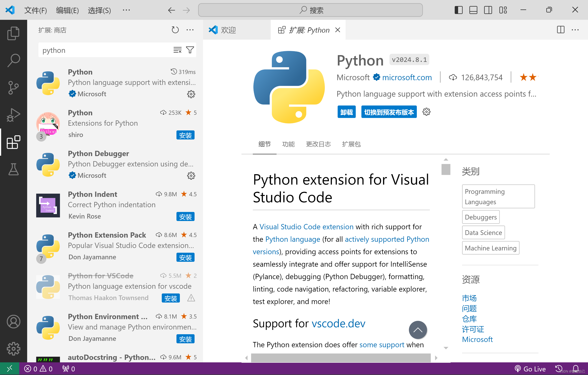The width and height of the screenshot is (588, 375).
Task: Toggle the secondary side bar layout button
Action: 488,10
